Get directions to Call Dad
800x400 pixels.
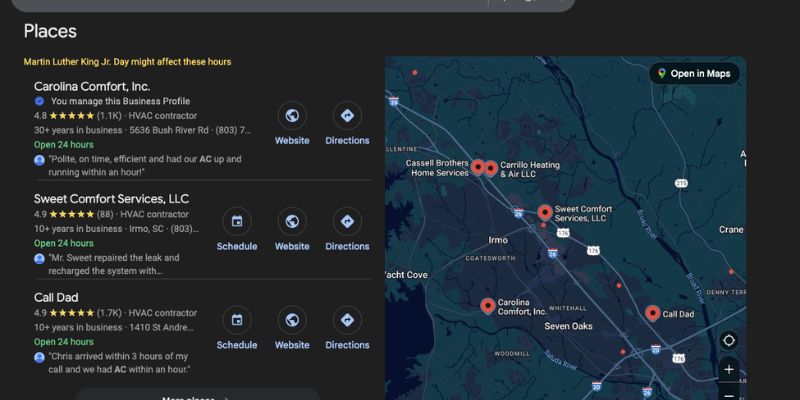coord(347,320)
